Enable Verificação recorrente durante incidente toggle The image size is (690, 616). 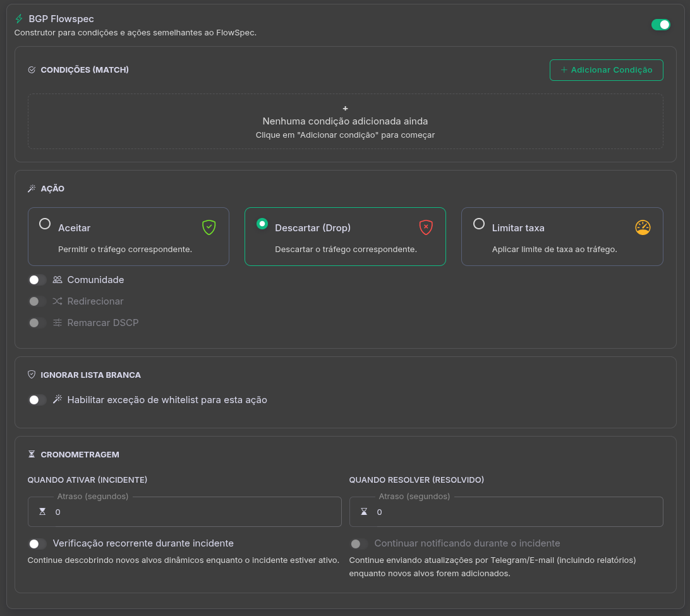pyautogui.click(x=37, y=544)
